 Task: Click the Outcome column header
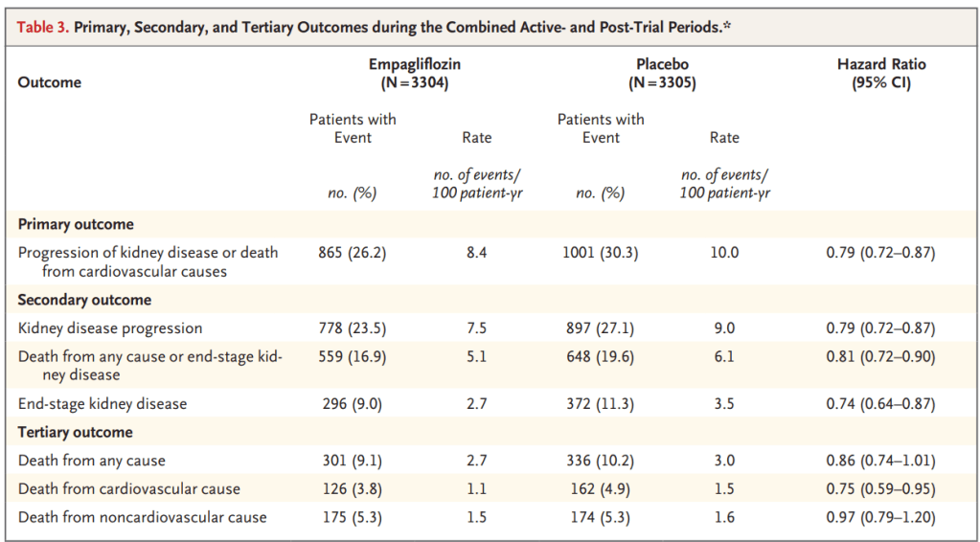pyautogui.click(x=50, y=82)
